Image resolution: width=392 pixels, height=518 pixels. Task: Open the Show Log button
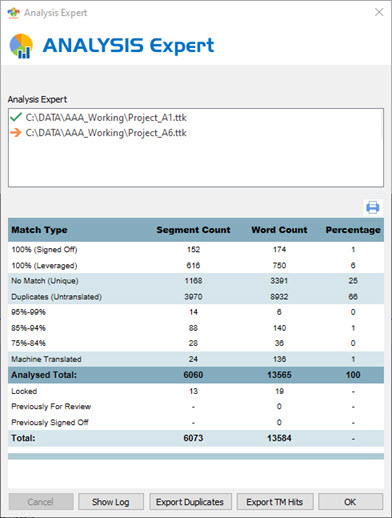click(x=111, y=502)
